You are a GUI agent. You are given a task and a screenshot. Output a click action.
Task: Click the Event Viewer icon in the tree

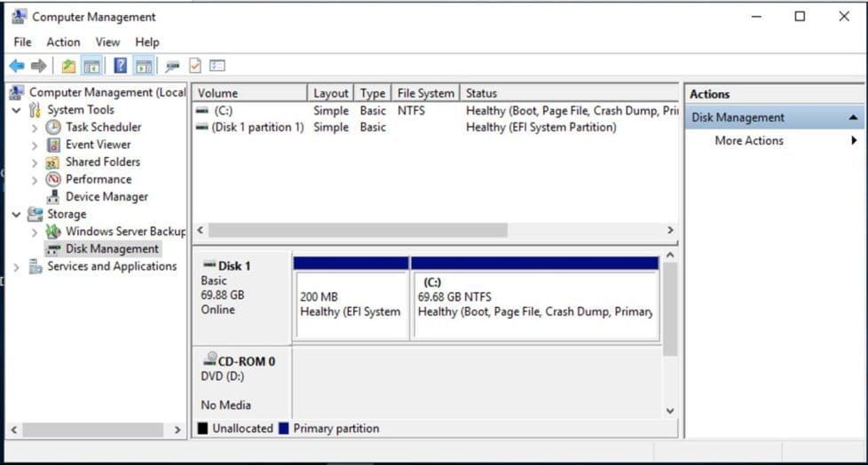pyautogui.click(x=54, y=145)
